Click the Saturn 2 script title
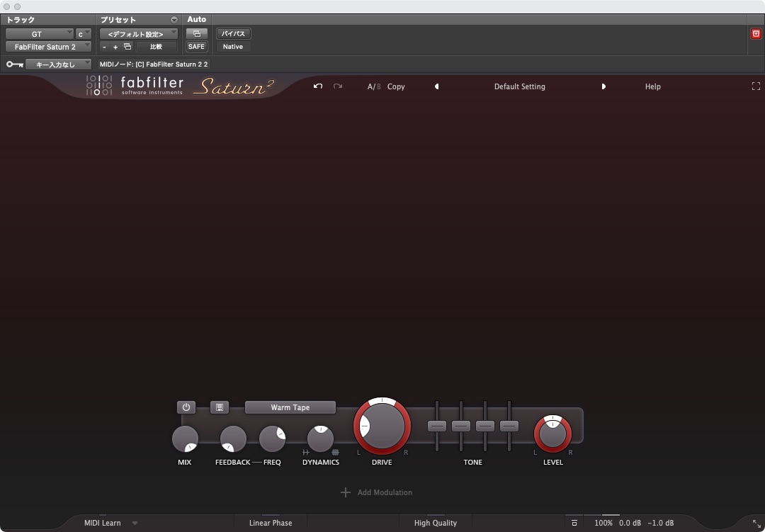Image resolution: width=765 pixels, height=532 pixels. (233, 86)
